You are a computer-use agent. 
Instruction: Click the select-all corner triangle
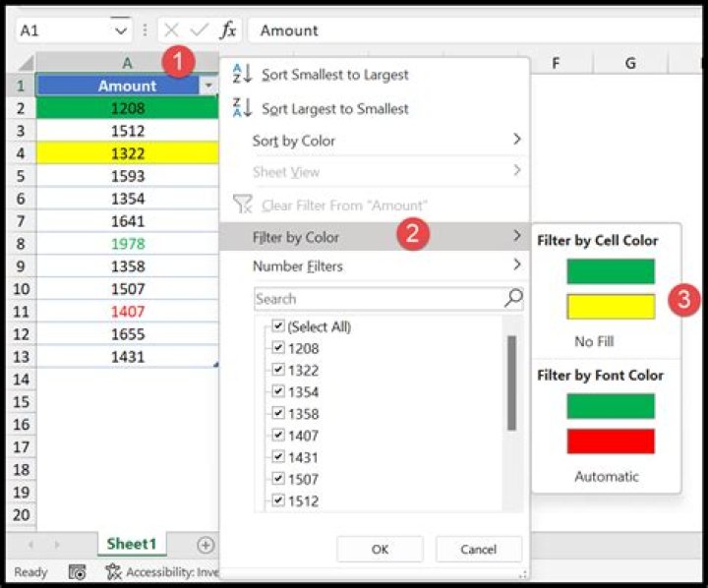(26, 63)
